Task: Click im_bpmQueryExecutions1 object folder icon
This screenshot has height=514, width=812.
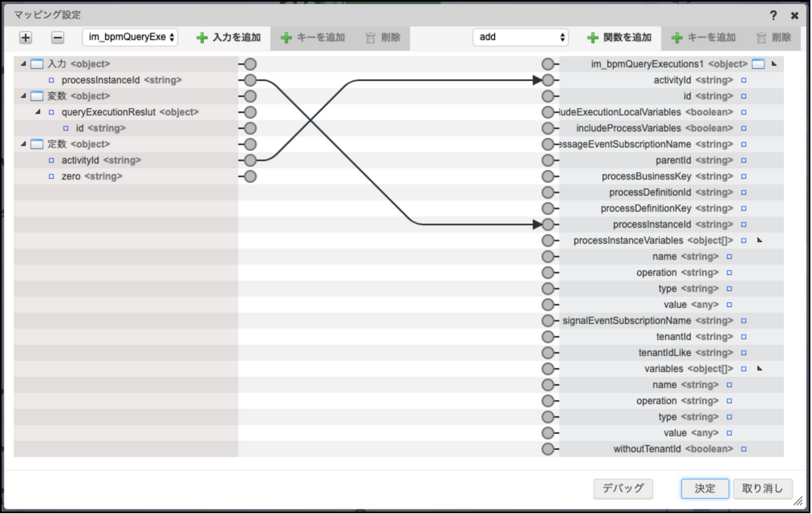Action: [x=758, y=64]
